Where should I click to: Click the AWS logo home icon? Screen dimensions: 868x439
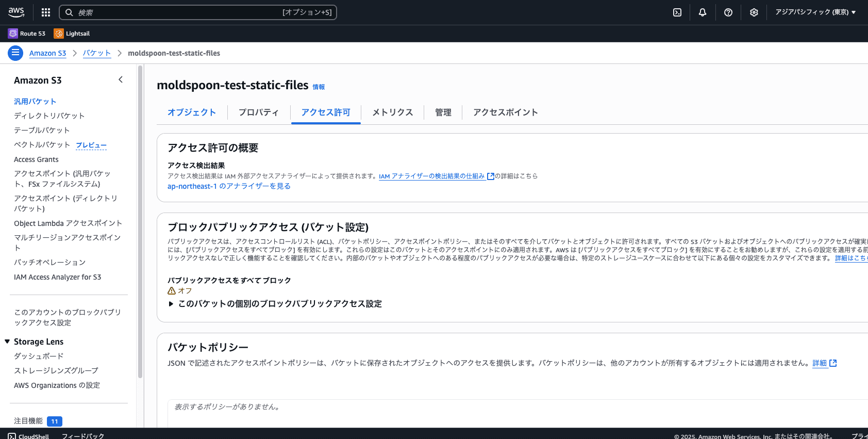point(16,12)
